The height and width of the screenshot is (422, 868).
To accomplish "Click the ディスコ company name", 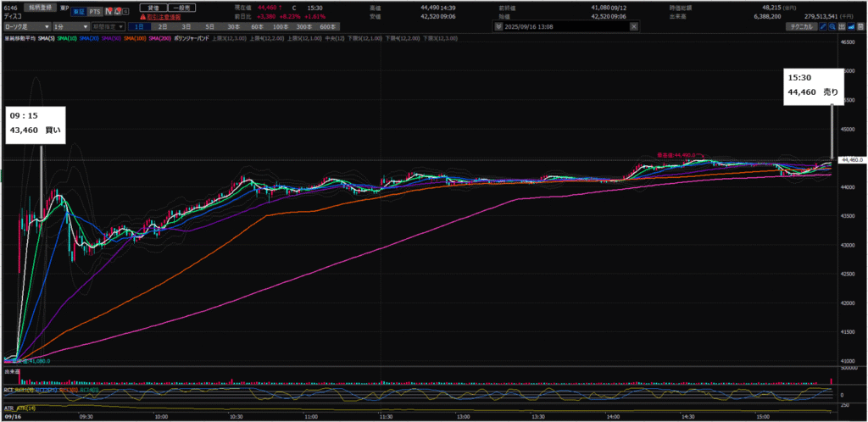I will click(13, 17).
